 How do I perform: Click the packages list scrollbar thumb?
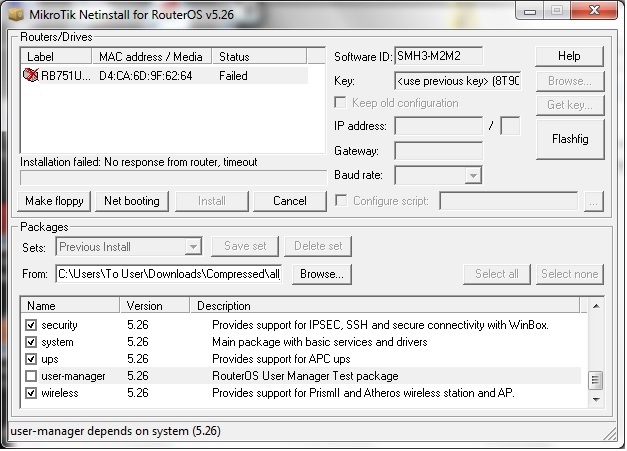pyautogui.click(x=596, y=380)
